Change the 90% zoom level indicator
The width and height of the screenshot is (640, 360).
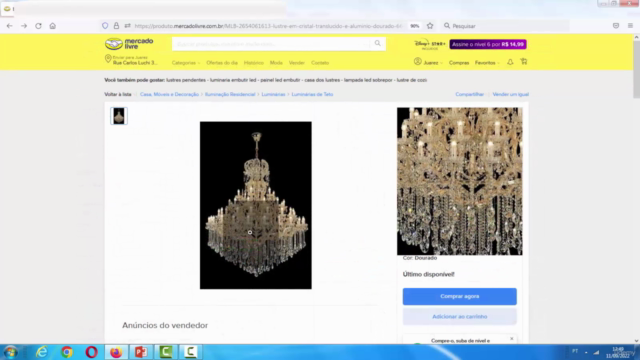coord(415,26)
